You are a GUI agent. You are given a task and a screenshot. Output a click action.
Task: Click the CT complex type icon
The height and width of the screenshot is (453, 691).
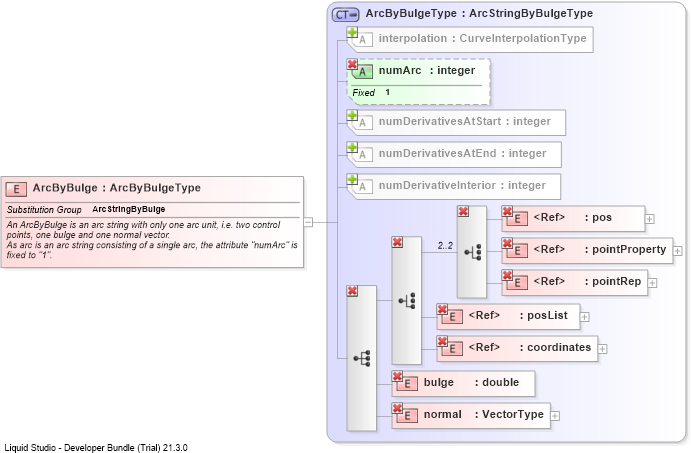click(345, 15)
